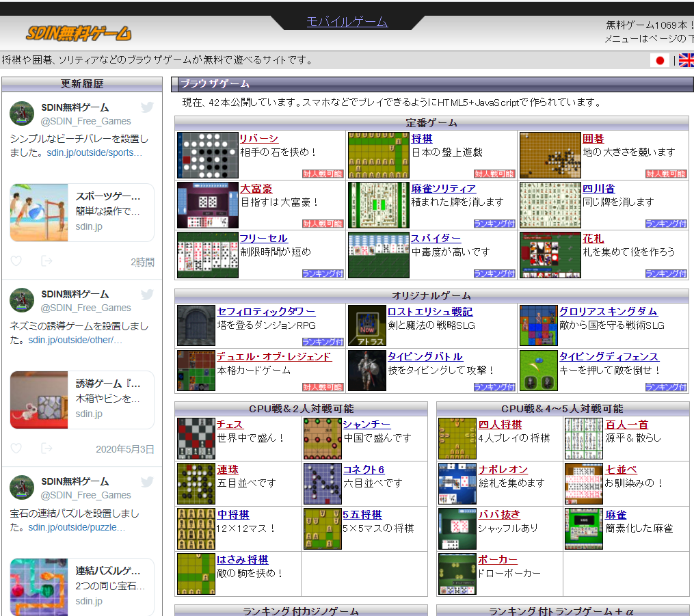
Task: Click the @SDIN_Free_Games handle in first tweet
Action: (x=86, y=121)
